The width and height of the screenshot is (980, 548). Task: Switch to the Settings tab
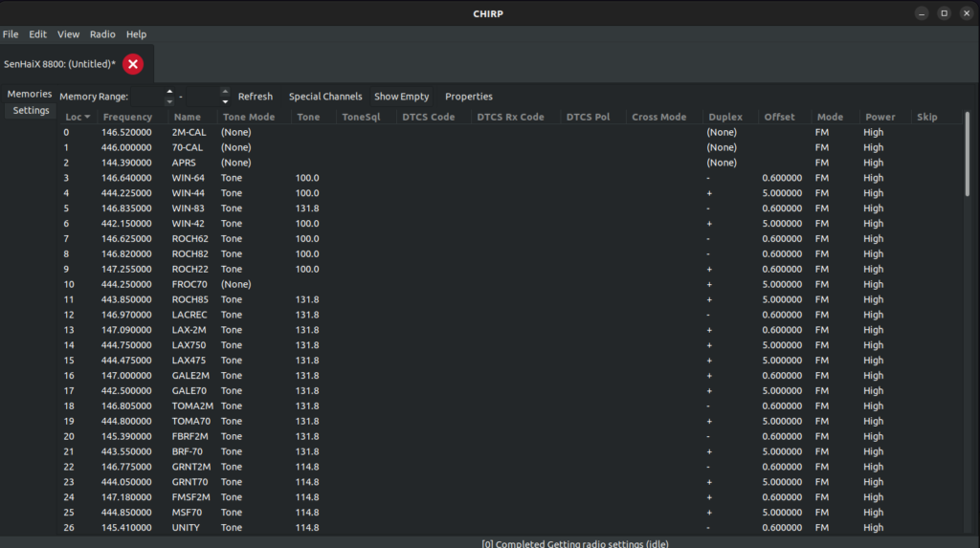coord(31,111)
